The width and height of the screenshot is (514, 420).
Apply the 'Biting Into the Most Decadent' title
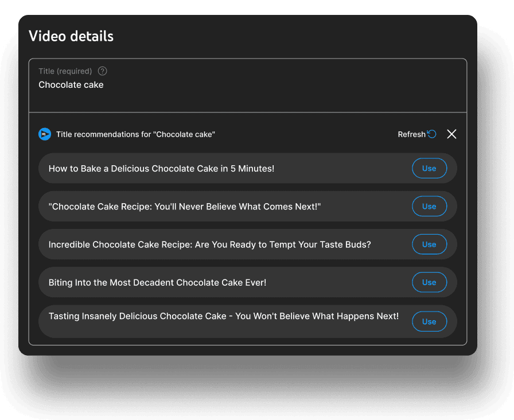click(429, 282)
